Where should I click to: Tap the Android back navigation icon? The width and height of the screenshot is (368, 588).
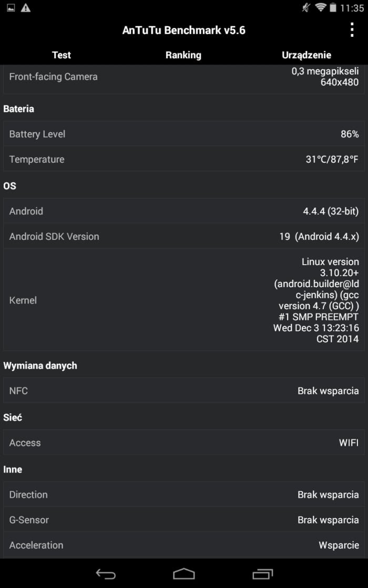point(106,573)
